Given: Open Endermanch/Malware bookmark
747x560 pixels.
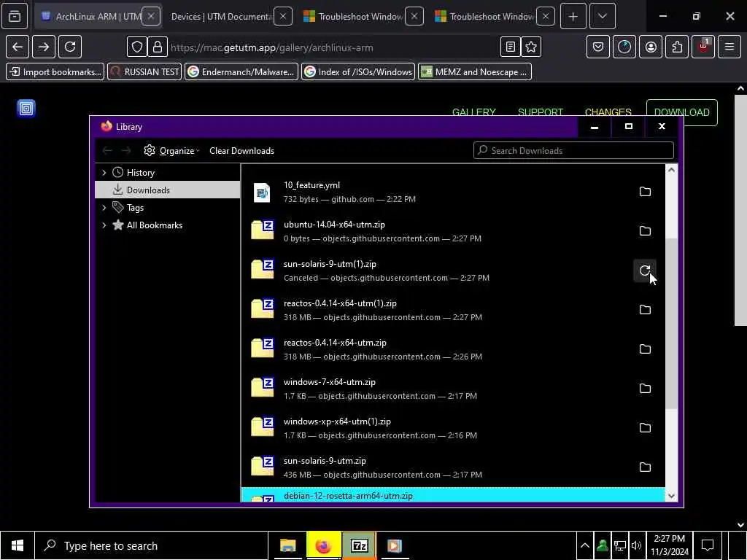Looking at the screenshot, I should (241, 72).
